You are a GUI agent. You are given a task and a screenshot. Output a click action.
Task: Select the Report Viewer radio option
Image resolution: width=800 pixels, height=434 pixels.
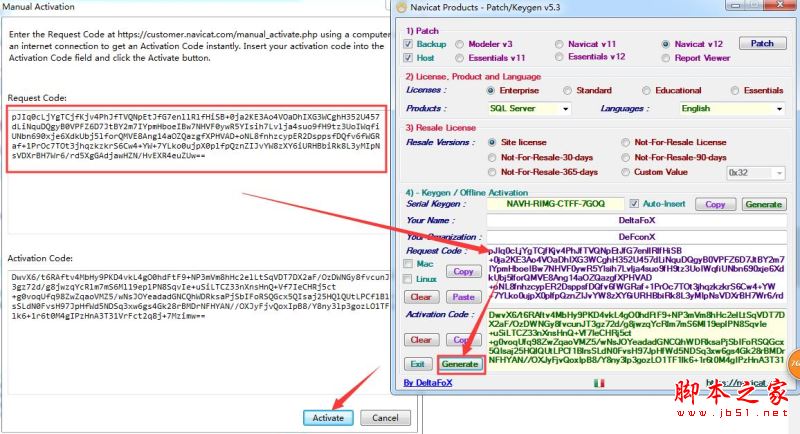pyautogui.click(x=665, y=58)
